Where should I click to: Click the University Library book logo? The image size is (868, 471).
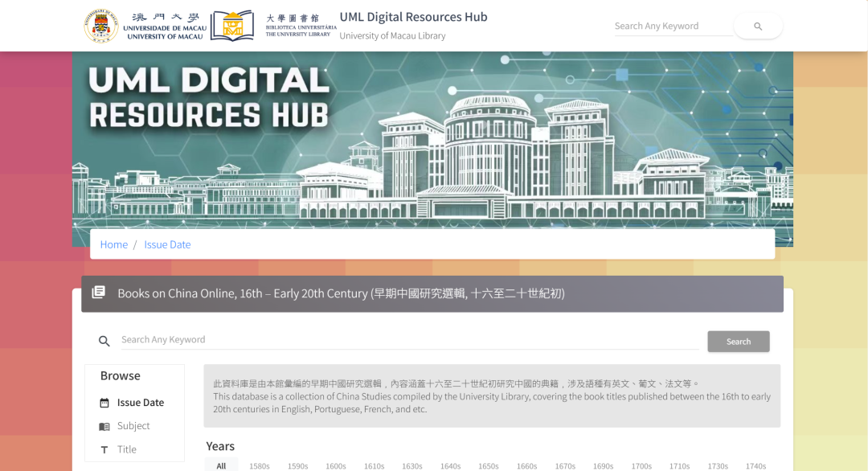pos(232,26)
